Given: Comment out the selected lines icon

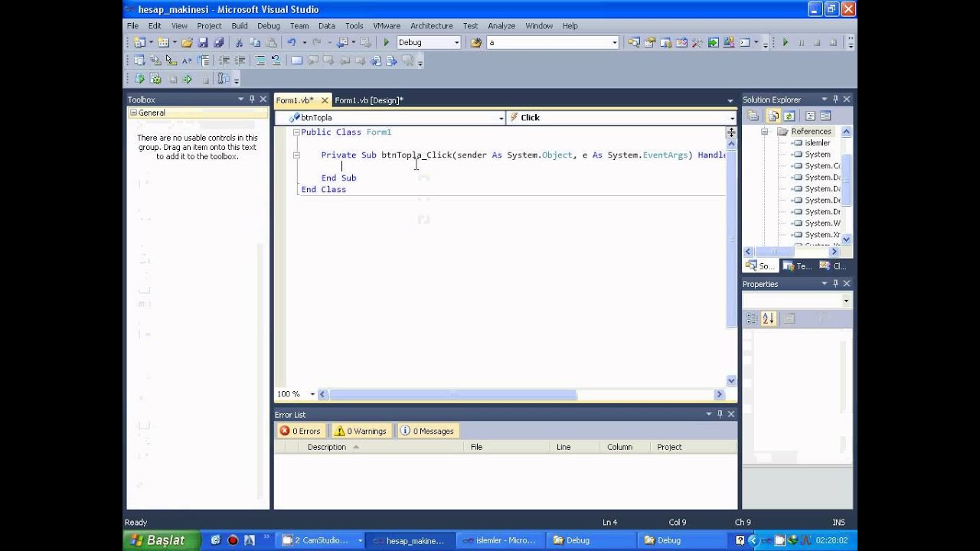Looking at the screenshot, I should tap(260, 60).
